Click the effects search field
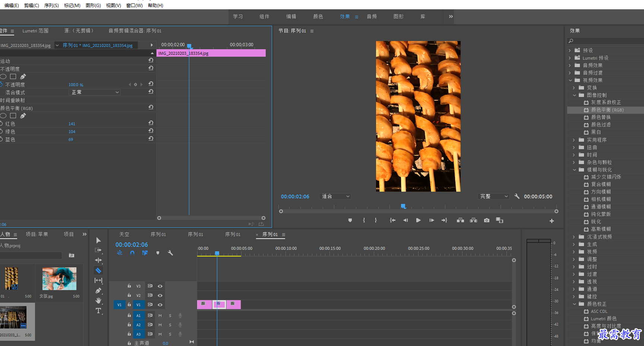Screen dimensions: 644x346 point(606,41)
